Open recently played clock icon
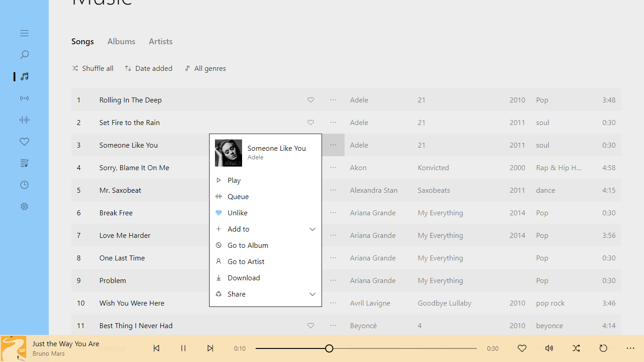644x362 pixels. (24, 185)
